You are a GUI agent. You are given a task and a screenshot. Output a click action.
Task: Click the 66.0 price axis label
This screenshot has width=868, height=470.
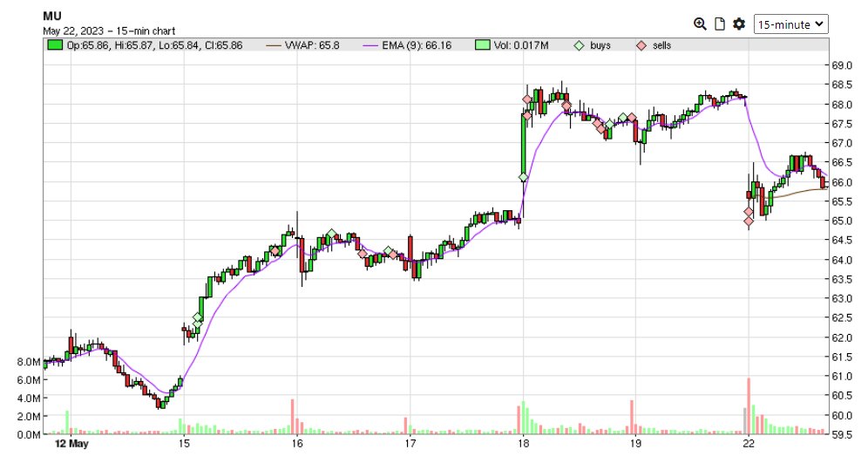tap(842, 182)
